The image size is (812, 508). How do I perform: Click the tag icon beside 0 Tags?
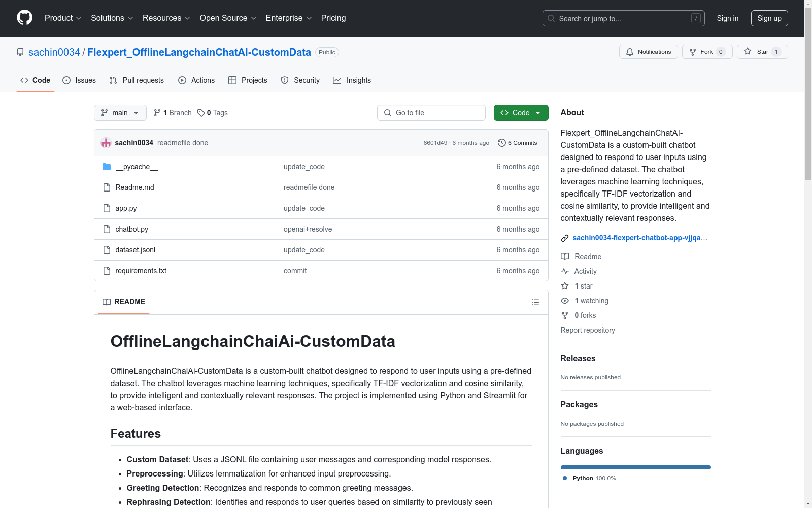(x=201, y=113)
